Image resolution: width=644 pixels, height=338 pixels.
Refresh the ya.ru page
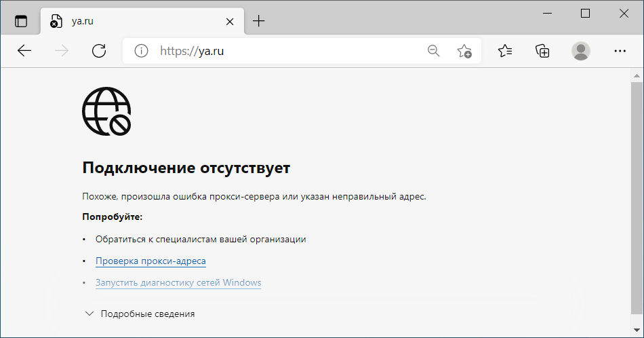click(x=99, y=51)
